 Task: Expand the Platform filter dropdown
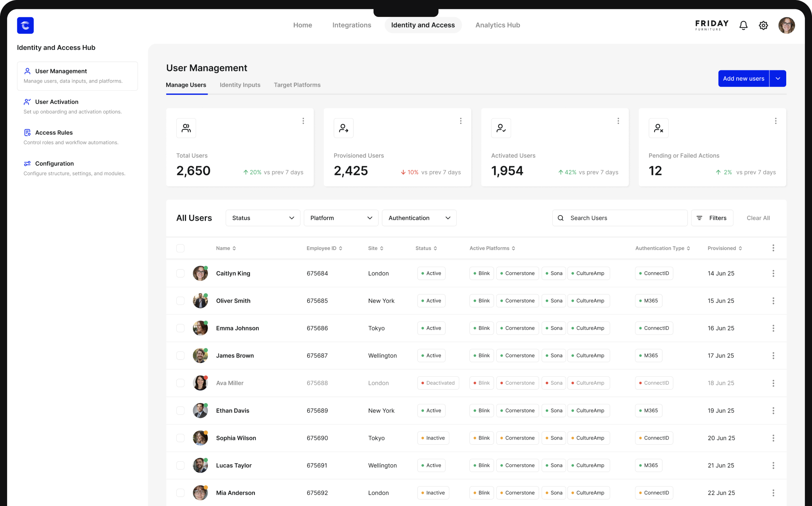point(341,218)
